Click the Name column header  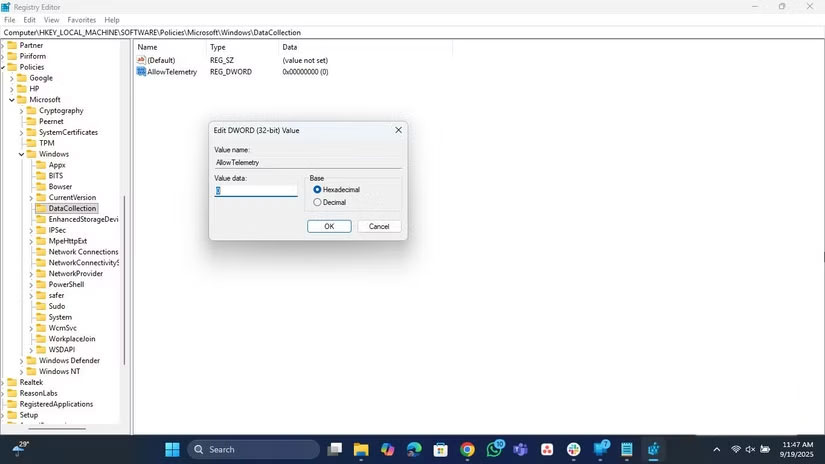pos(171,47)
